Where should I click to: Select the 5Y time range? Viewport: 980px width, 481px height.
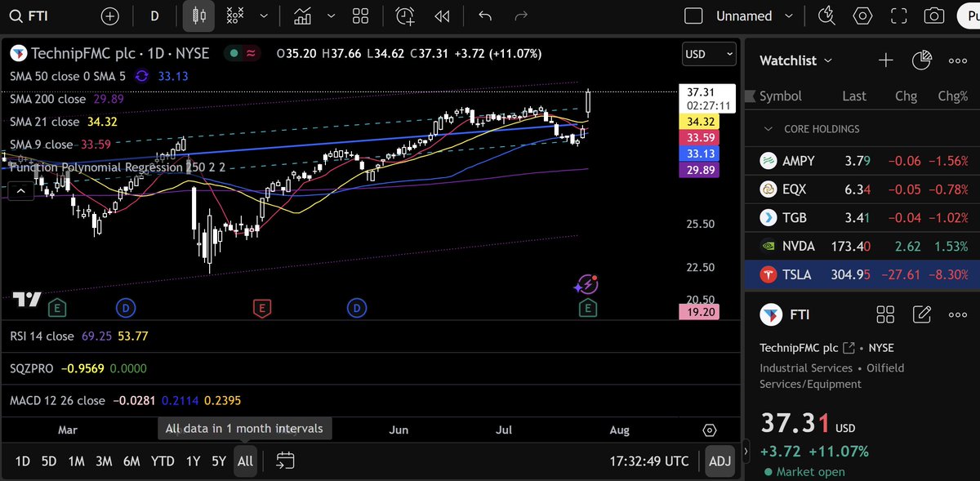219,461
